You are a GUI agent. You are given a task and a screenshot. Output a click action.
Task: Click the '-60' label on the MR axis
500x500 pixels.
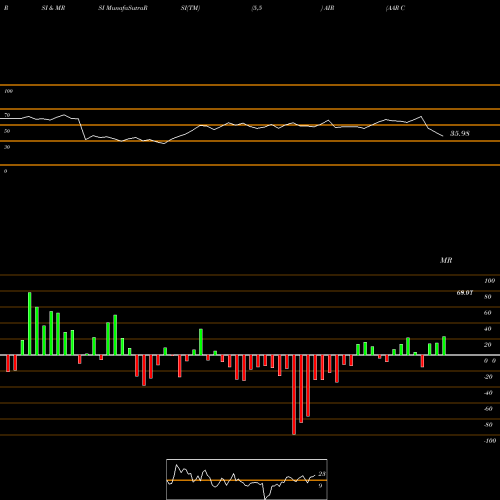(x=488, y=409)
